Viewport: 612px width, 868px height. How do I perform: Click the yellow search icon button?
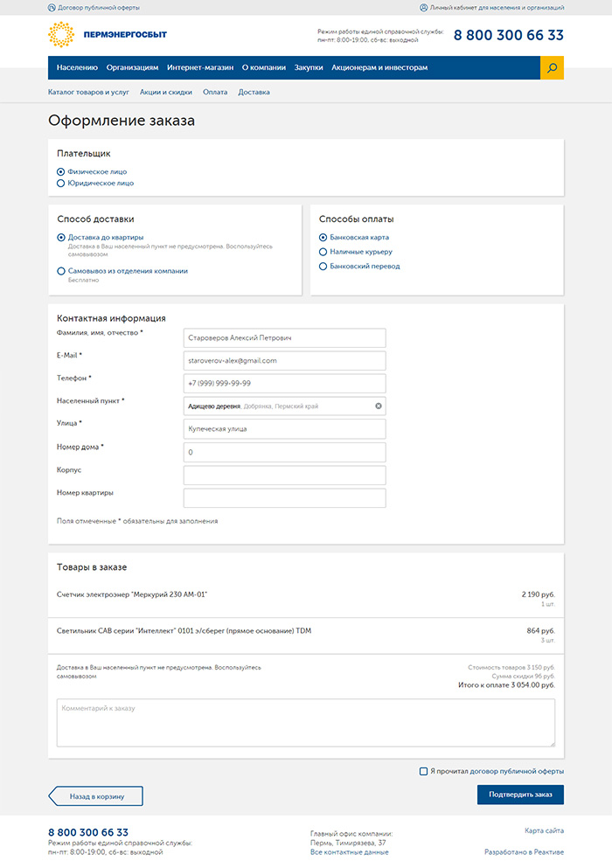[552, 67]
